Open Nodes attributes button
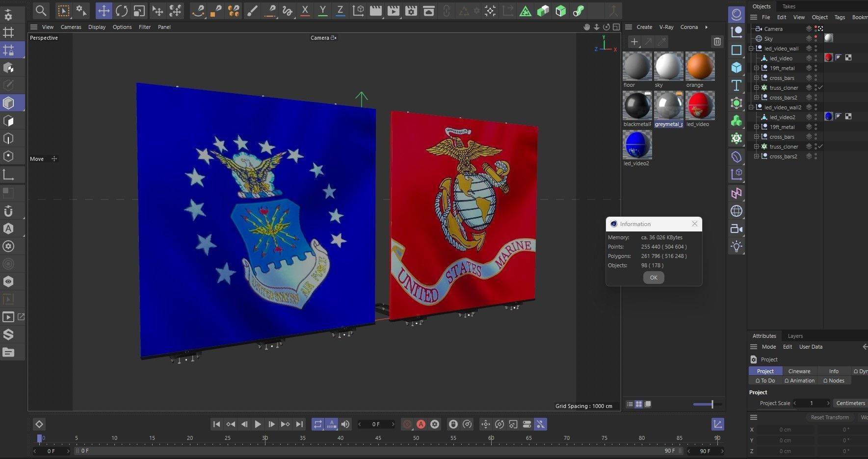 834,381
